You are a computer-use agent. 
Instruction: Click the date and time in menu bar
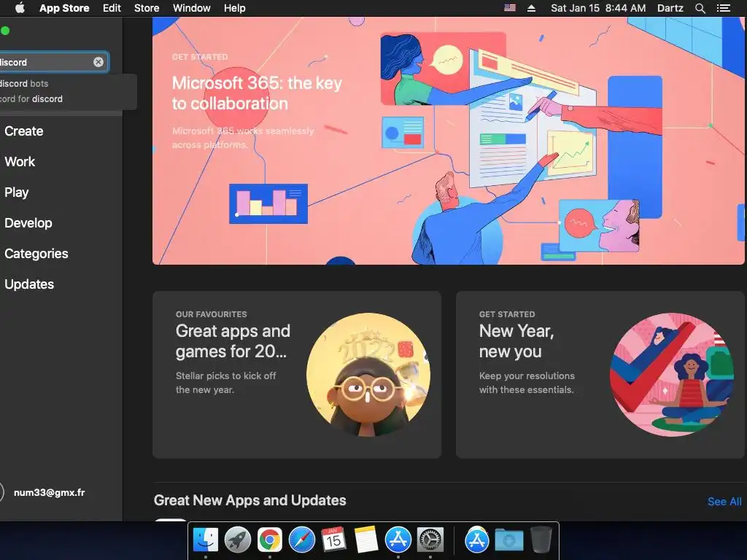click(598, 8)
